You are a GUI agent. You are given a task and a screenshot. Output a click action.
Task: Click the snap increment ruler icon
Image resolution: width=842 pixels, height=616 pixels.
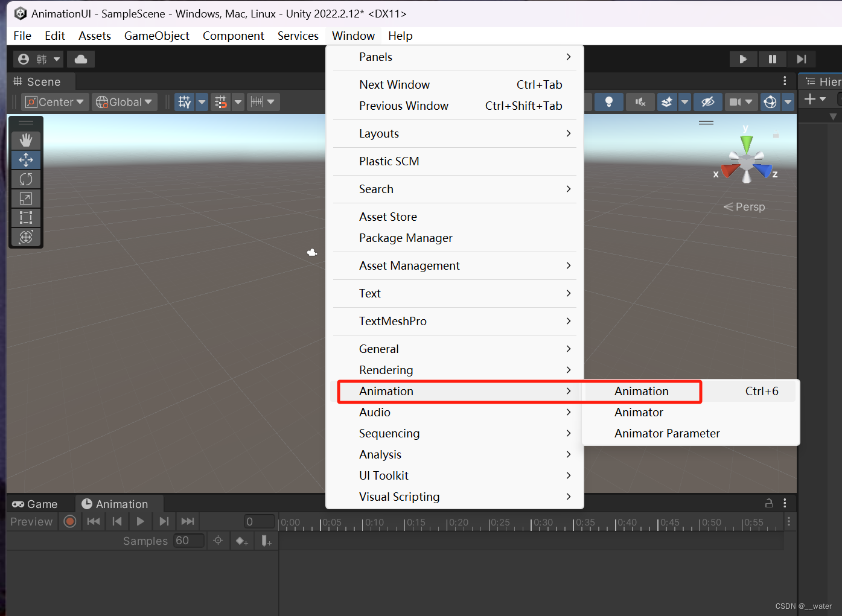257,102
